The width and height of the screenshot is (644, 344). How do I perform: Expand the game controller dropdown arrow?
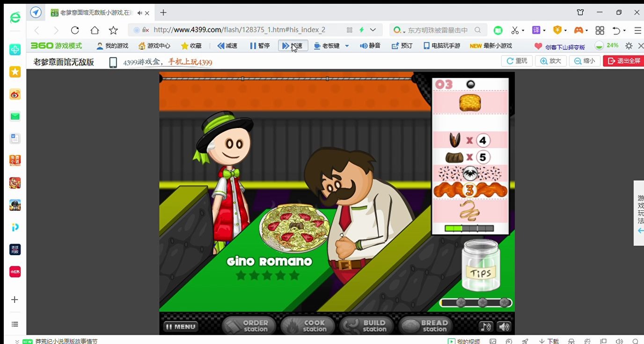click(x=587, y=31)
